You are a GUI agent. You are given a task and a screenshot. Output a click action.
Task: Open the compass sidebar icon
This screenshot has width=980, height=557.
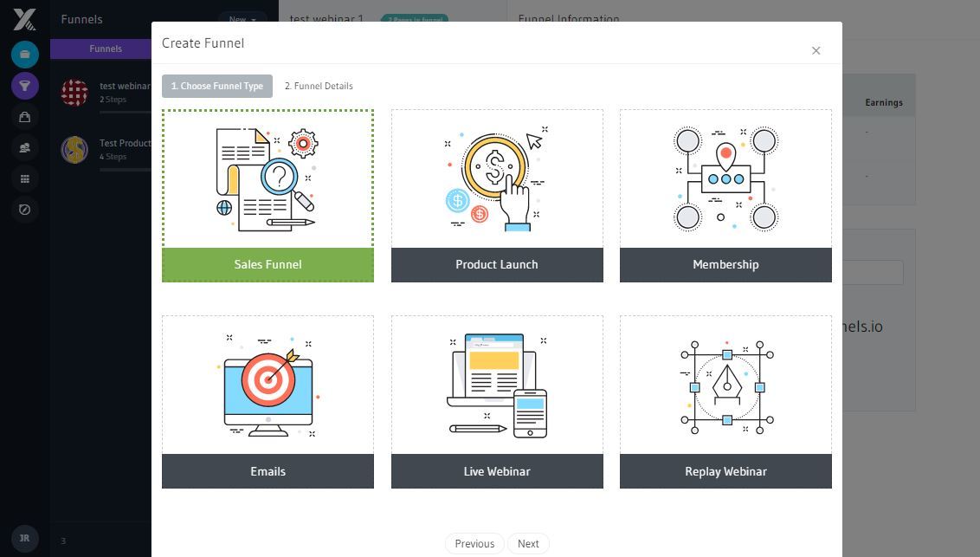point(25,210)
